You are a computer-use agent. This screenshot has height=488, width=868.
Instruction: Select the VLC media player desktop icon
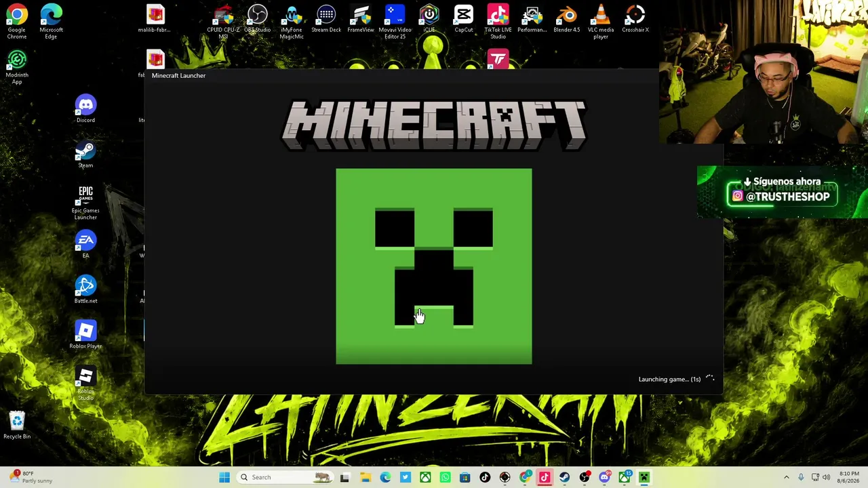[x=601, y=22]
